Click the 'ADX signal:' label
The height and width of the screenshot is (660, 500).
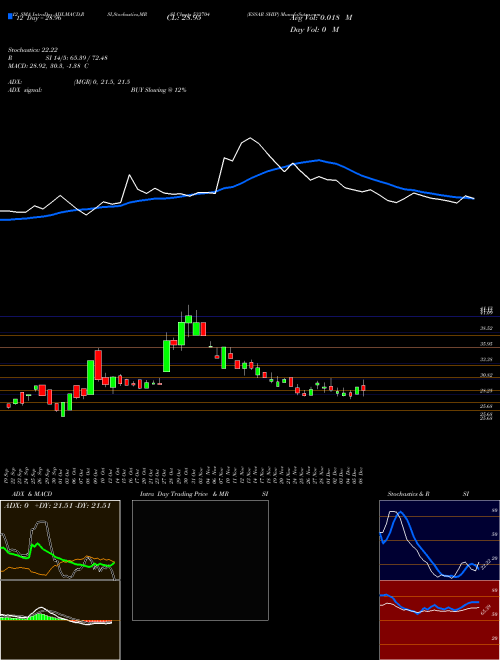25,90
